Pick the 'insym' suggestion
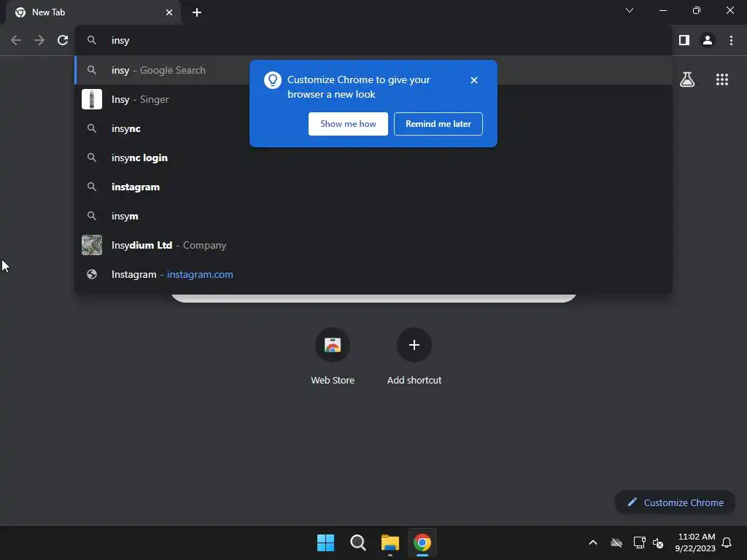This screenshot has width=747, height=560. [373, 216]
